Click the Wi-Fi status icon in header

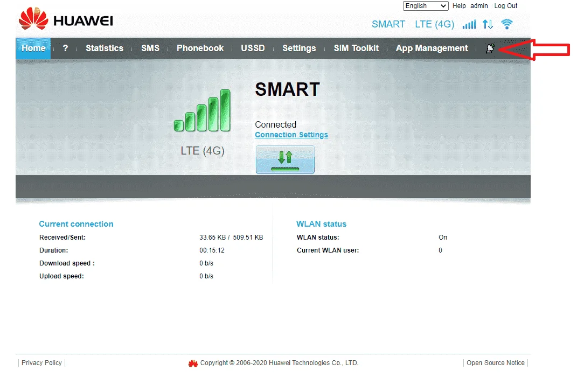[x=507, y=24]
